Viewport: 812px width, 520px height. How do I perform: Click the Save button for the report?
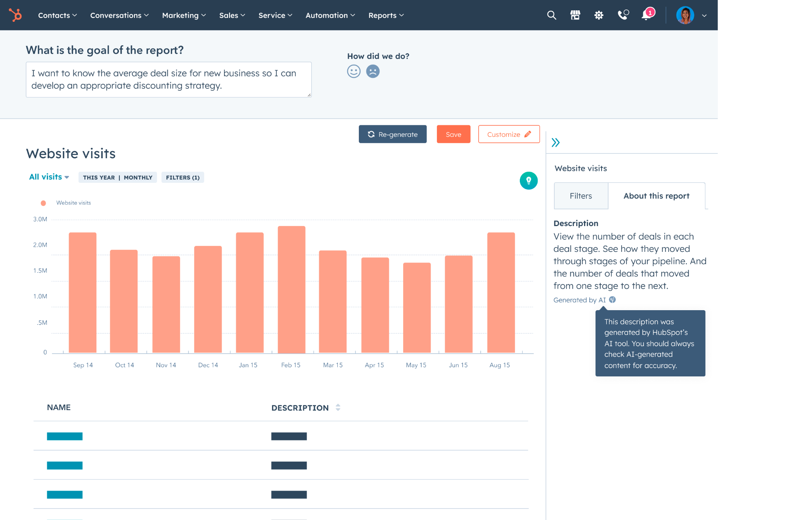[453, 134]
